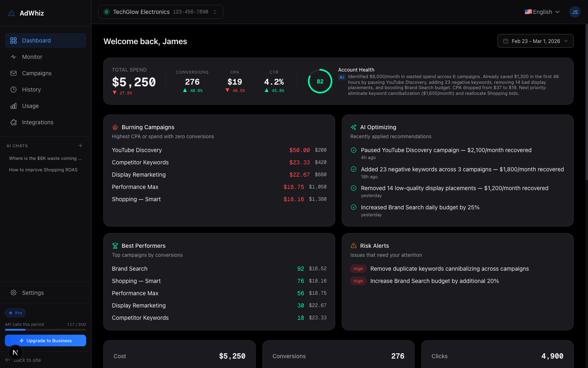Open the Monitor menu item
The image size is (588, 368).
click(45, 57)
